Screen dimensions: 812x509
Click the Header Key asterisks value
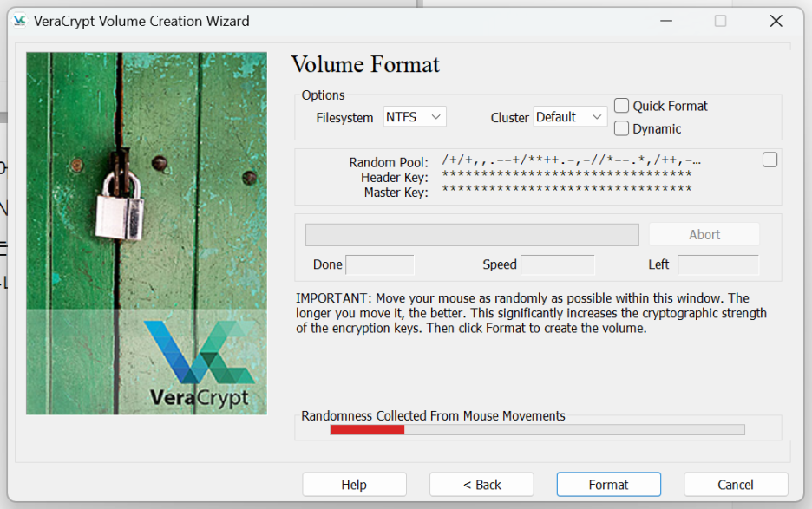click(x=566, y=174)
